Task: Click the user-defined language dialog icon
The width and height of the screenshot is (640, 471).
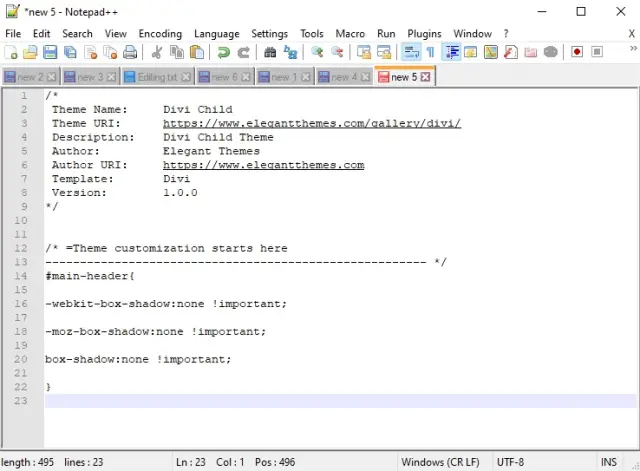Action: (x=471, y=52)
